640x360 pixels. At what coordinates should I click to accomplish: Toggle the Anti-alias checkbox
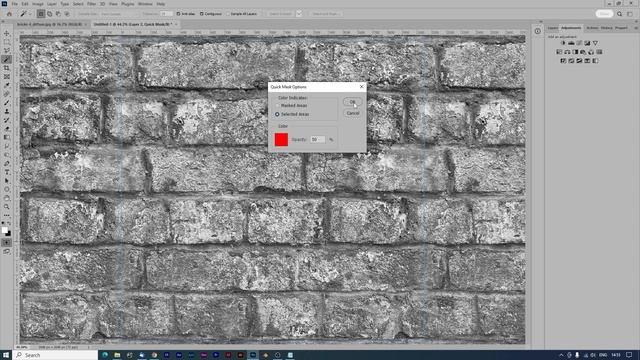(x=178, y=14)
